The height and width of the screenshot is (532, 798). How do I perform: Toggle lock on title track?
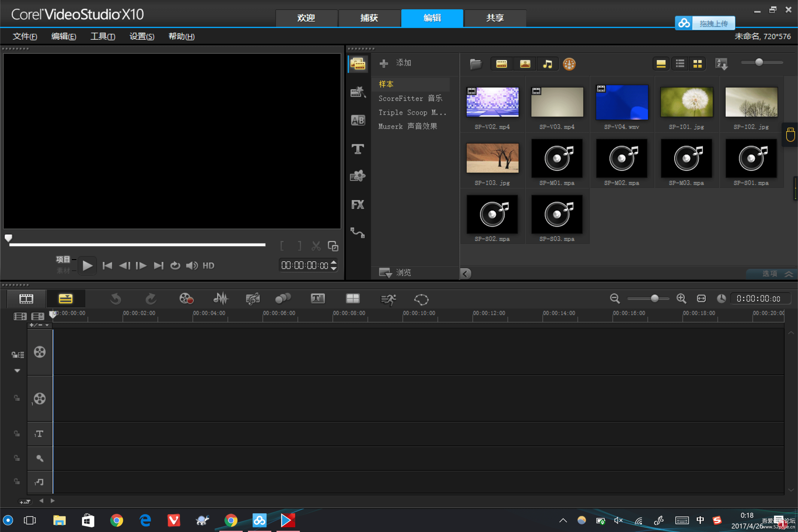click(x=17, y=433)
